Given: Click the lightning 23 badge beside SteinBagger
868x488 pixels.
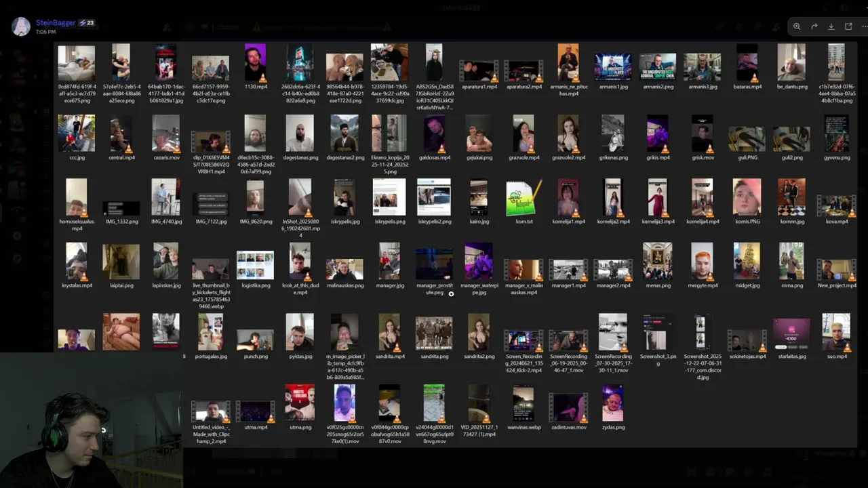Looking at the screenshot, I should 87,22.
